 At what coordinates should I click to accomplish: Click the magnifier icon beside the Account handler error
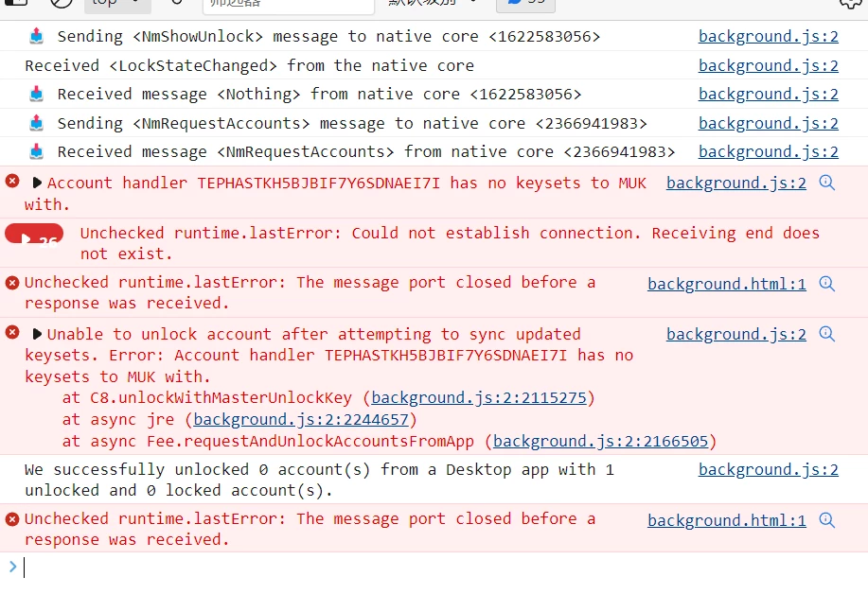coord(826,183)
